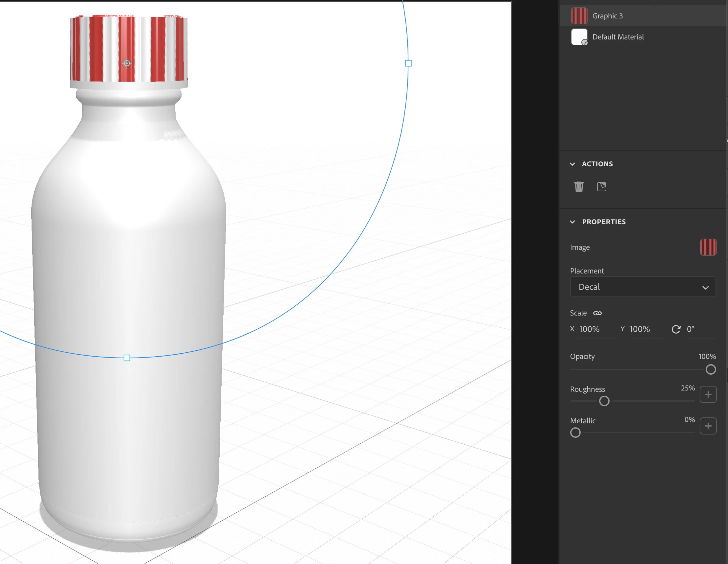
Task: Select the Default Material label
Action: click(618, 37)
